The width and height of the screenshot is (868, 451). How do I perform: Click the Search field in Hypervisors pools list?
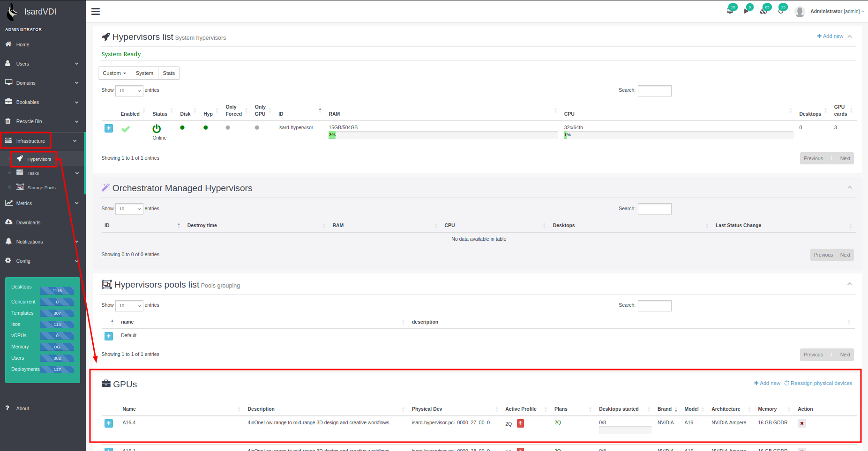(654, 306)
